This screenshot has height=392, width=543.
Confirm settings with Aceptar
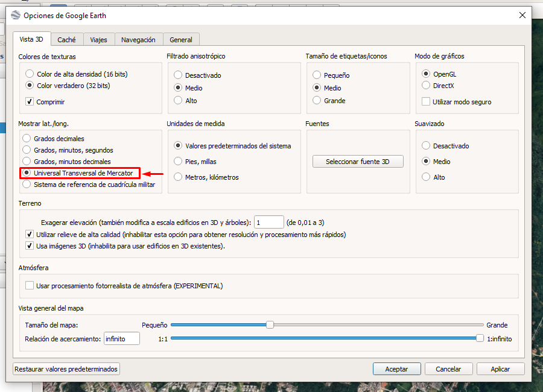[397, 369]
